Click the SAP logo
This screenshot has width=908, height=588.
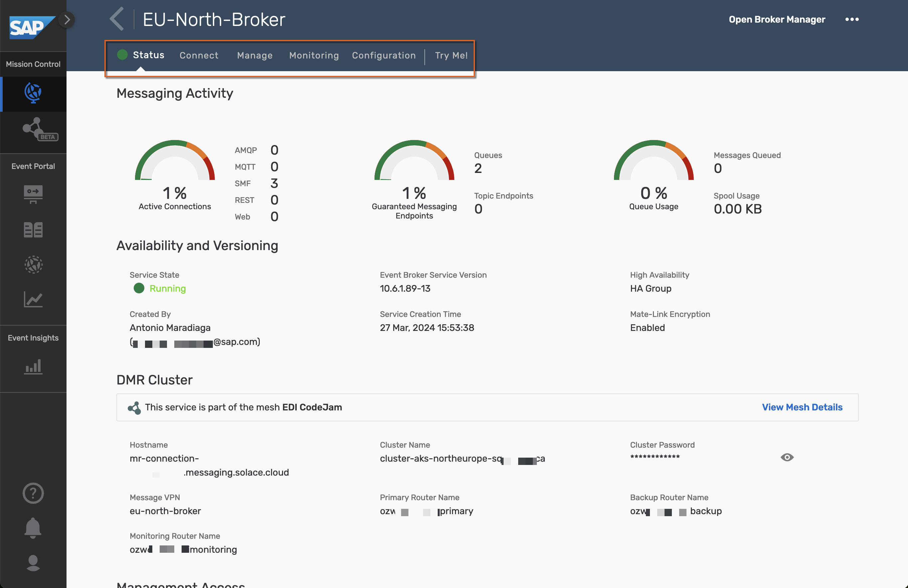(32, 27)
